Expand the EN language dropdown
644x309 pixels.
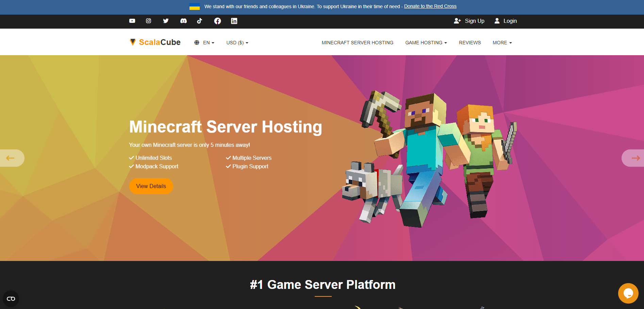204,43
